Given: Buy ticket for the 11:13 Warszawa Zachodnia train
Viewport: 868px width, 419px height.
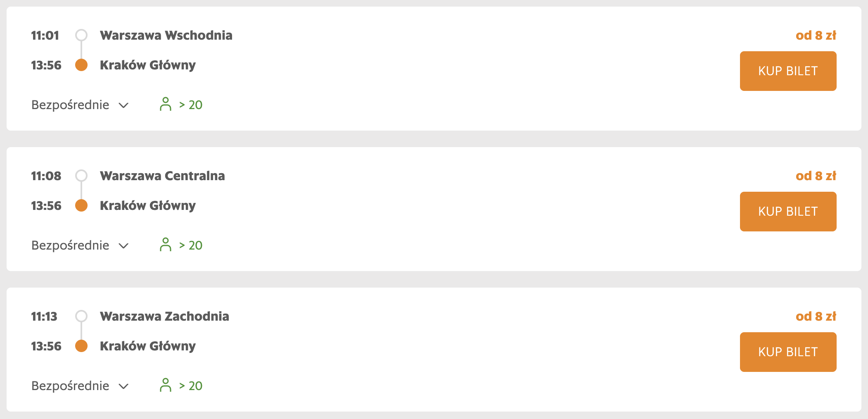Looking at the screenshot, I should pos(787,352).
